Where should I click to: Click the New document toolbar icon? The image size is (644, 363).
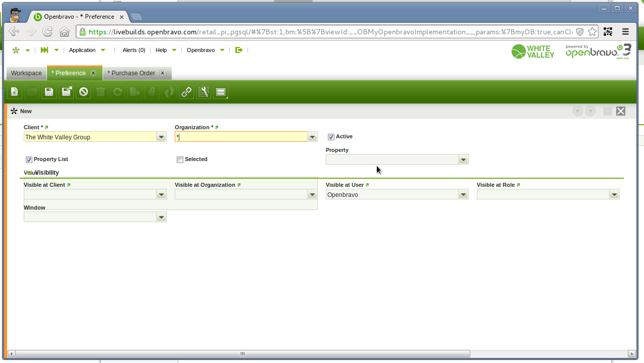click(15, 92)
